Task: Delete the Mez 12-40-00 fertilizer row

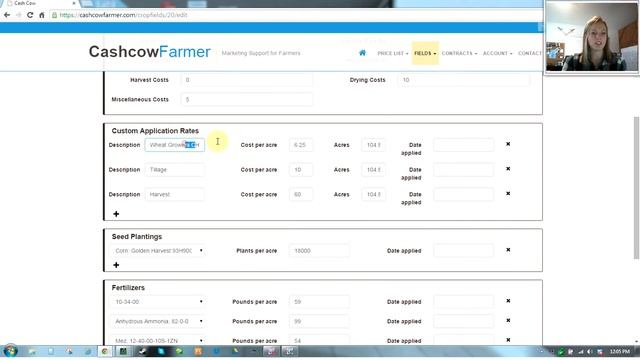Action: point(508,340)
